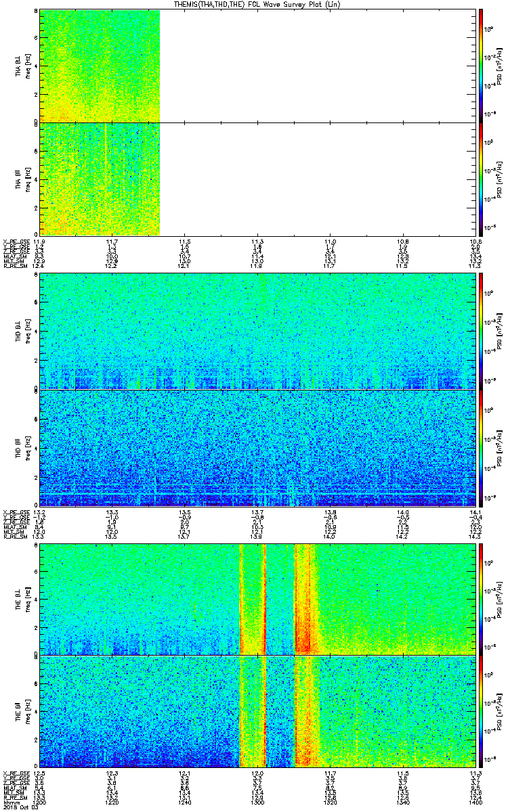Click the THE B-perpendicular color bar

click(480, 599)
